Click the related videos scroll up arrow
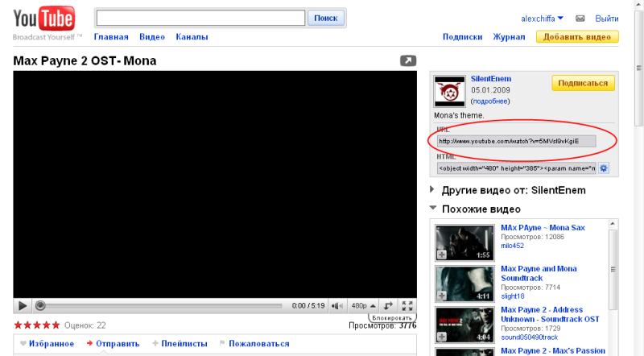 (x=613, y=224)
